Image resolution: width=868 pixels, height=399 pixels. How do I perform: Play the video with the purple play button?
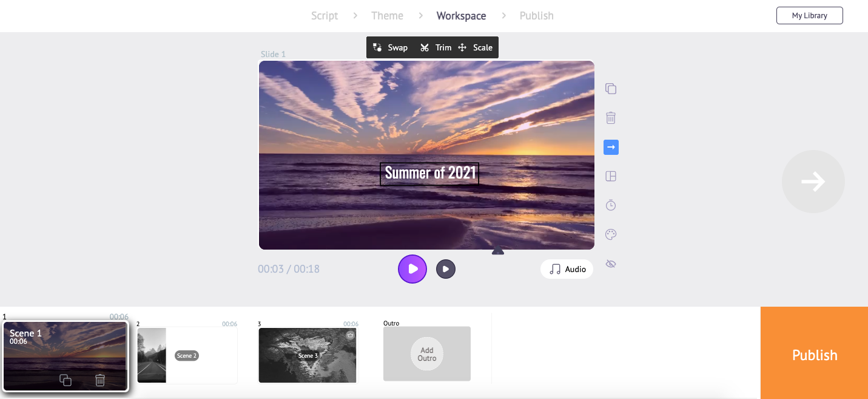[412, 268]
